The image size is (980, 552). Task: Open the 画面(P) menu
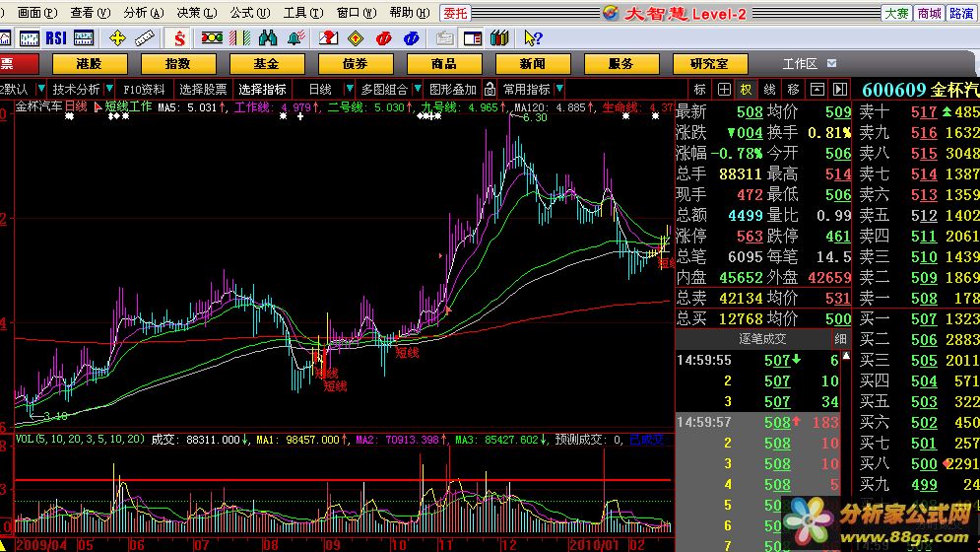pyautogui.click(x=36, y=13)
